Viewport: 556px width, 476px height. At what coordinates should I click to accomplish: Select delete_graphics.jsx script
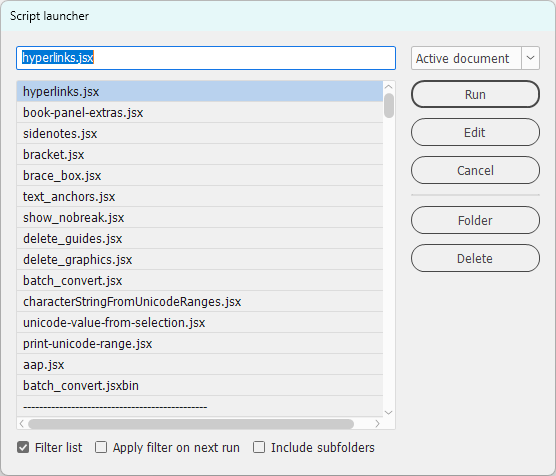(200, 259)
